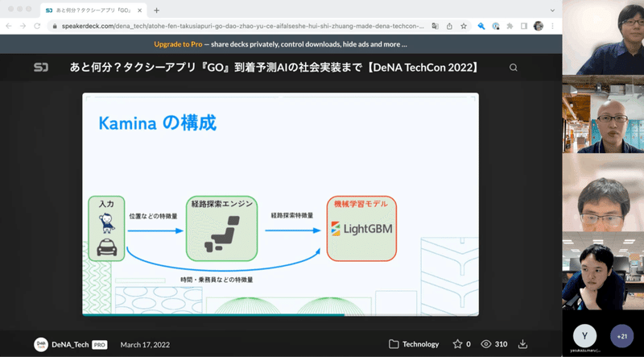The height and width of the screenshot is (357, 644).
Task: Click the deck title あと何分？タクシーアプリ『GO』
Action: click(x=275, y=68)
